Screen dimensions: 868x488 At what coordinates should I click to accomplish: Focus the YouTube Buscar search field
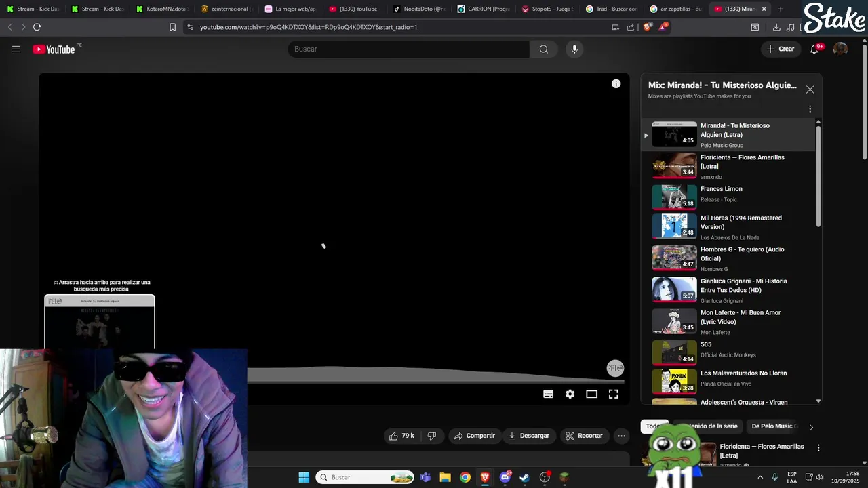coord(409,49)
